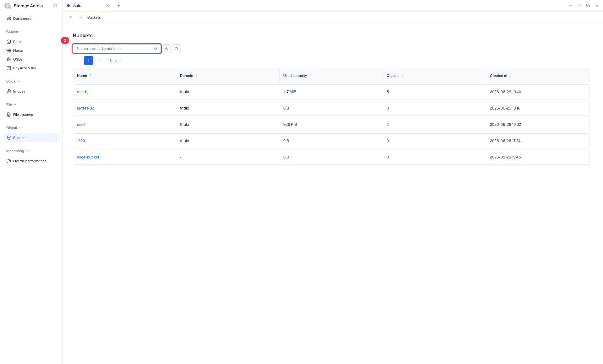The image size is (603, 364).
Task: Collapse the Object section
Action: pyautogui.click(x=14, y=128)
